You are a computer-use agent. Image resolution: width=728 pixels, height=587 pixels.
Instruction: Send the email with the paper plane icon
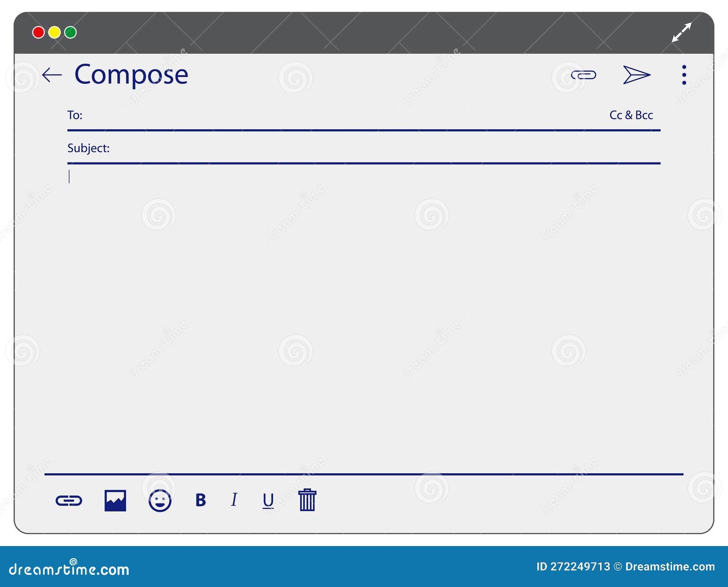(x=637, y=75)
